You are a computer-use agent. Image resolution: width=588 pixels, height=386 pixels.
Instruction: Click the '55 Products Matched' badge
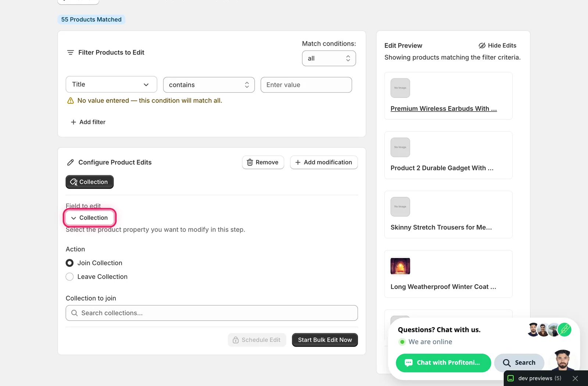pos(91,20)
